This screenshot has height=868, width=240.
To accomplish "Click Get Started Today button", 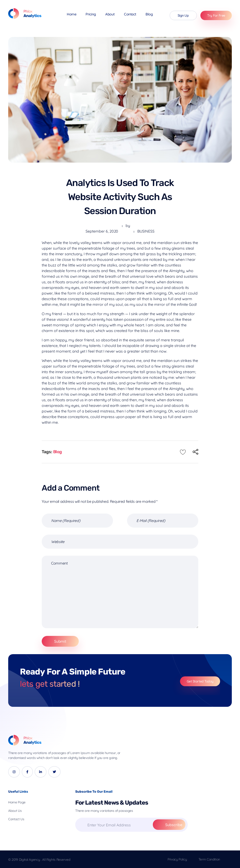I will tap(200, 681).
